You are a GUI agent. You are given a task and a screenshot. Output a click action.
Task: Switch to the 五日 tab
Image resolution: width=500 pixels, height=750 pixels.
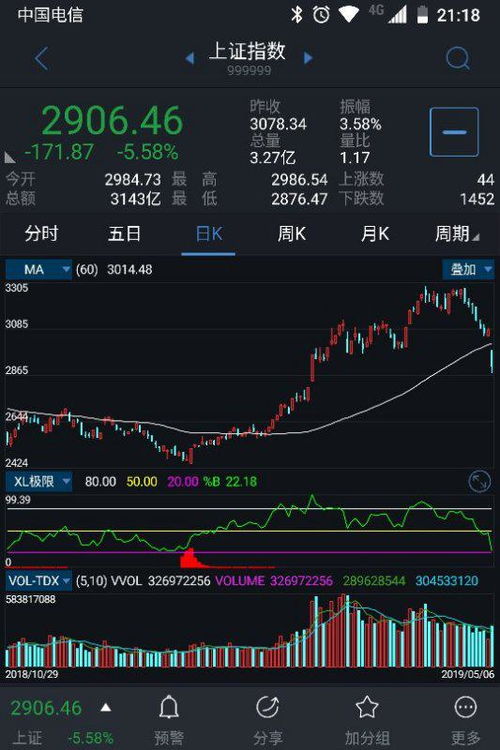tap(124, 234)
